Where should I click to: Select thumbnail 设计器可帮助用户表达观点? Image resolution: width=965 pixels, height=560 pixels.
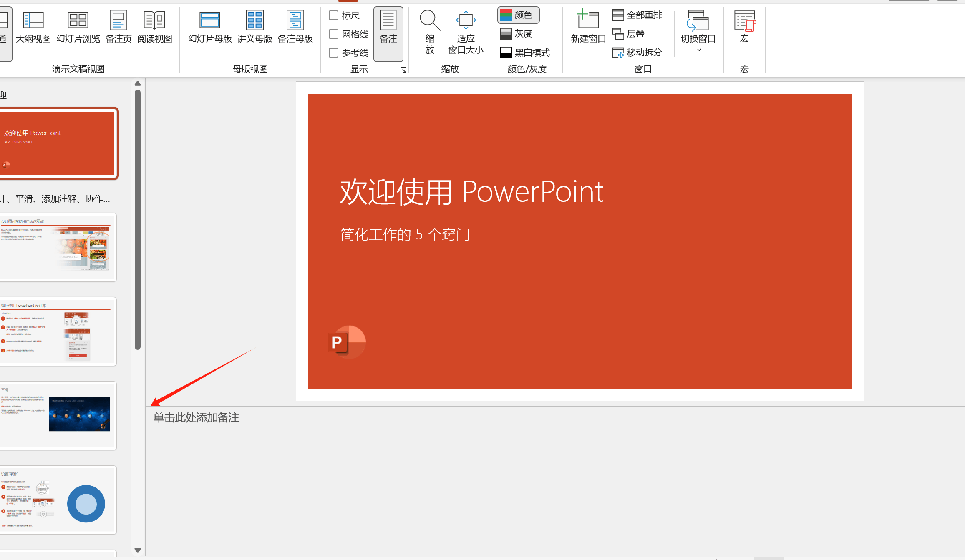58,247
